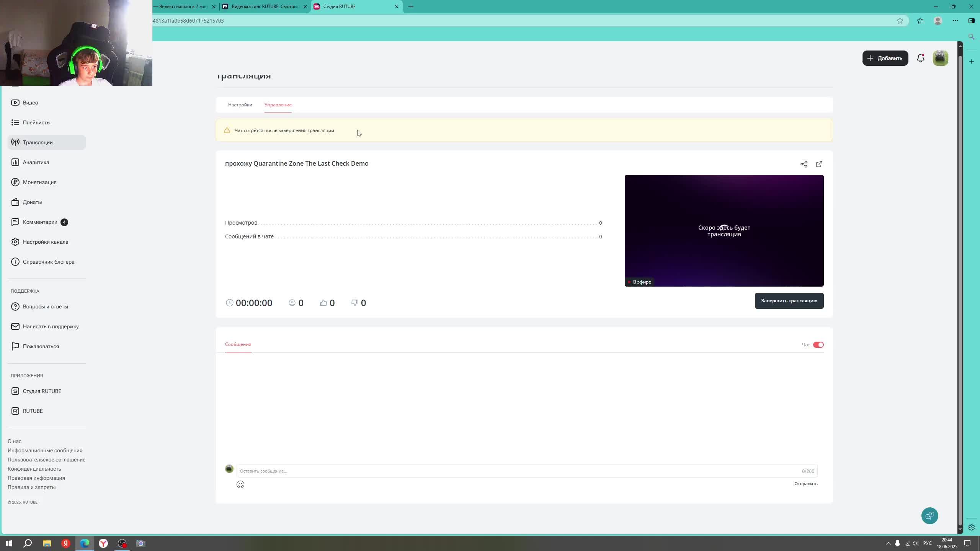Open notifications bell icon
The image size is (980, 551).
click(x=921, y=58)
